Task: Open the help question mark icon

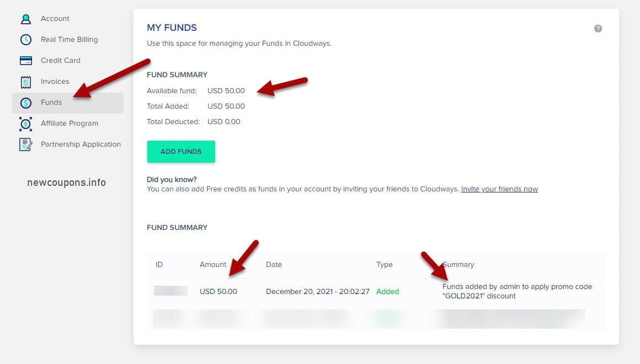Action: pos(598,28)
